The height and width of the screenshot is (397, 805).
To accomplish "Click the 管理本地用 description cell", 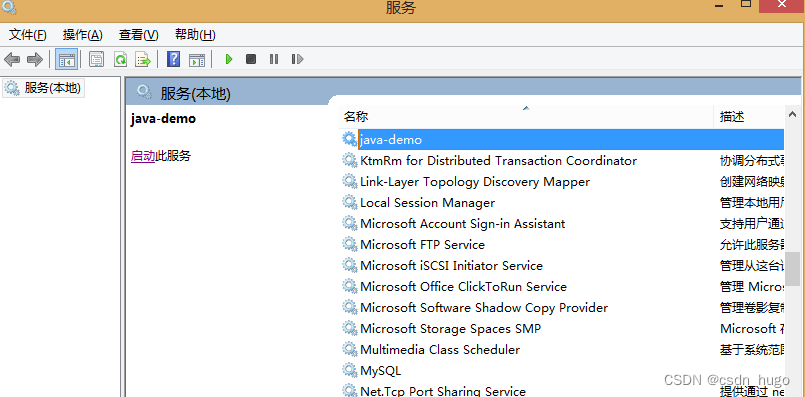I will click(x=752, y=203).
